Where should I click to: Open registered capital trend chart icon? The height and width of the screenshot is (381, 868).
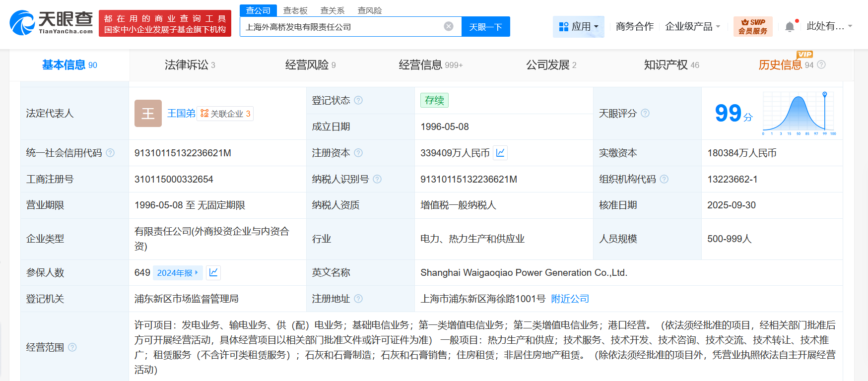click(500, 153)
